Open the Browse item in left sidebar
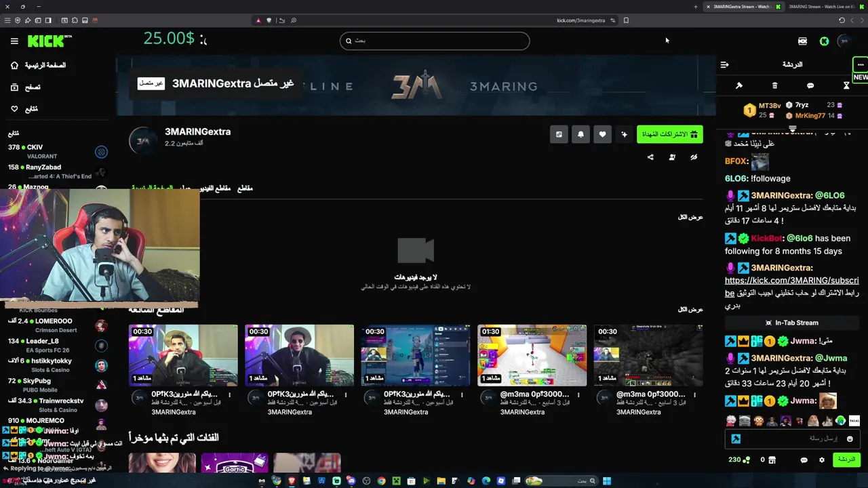Screen dimensions: 868x488 (x=26, y=87)
